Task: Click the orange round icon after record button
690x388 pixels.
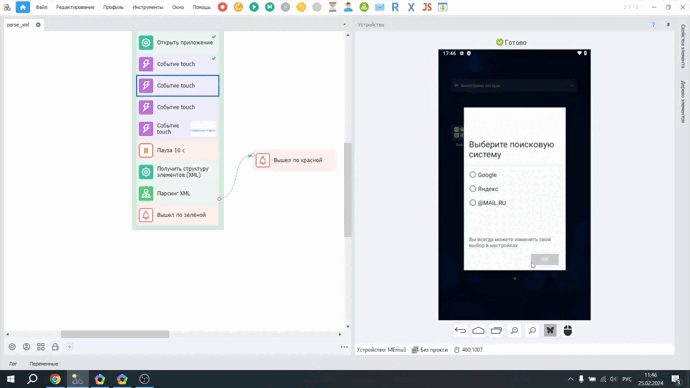Action: tap(238, 7)
